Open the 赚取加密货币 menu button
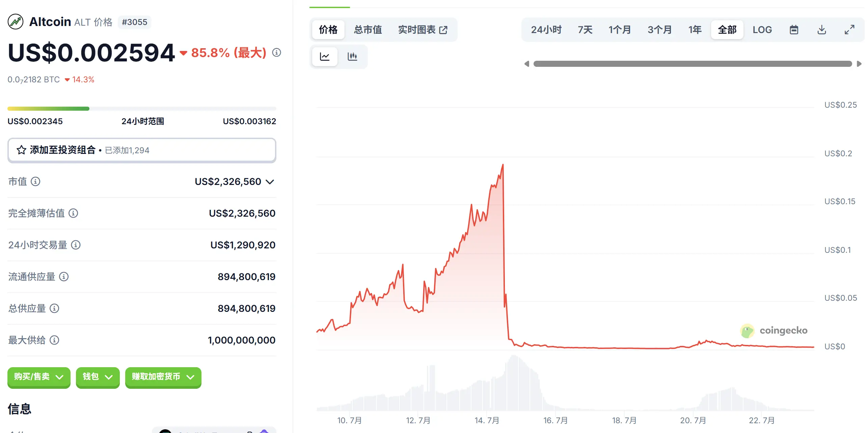 163,377
